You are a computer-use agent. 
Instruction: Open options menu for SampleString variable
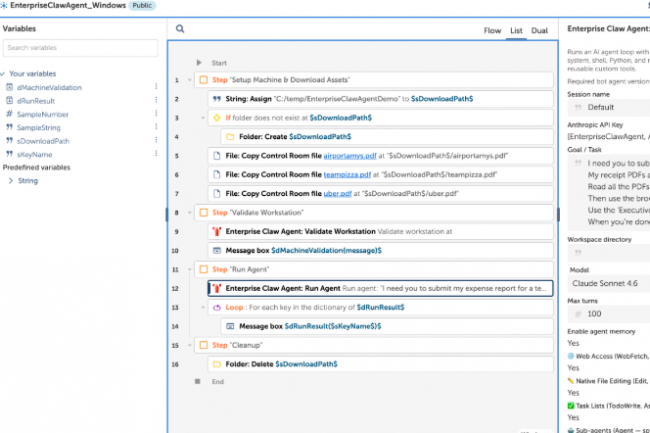click(x=156, y=126)
